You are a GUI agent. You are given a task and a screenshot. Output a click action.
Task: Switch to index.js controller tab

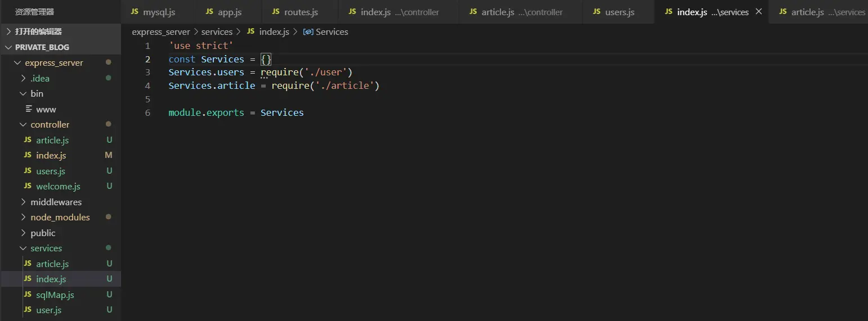[398, 12]
